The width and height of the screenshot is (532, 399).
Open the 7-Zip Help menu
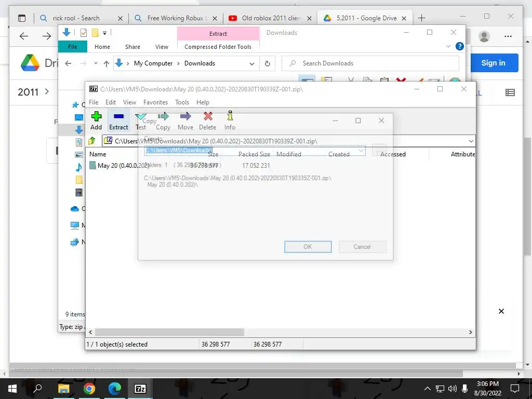(203, 102)
